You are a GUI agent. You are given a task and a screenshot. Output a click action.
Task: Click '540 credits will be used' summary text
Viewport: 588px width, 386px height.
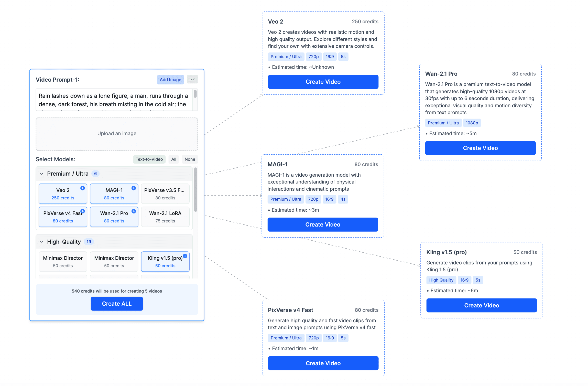(117, 291)
